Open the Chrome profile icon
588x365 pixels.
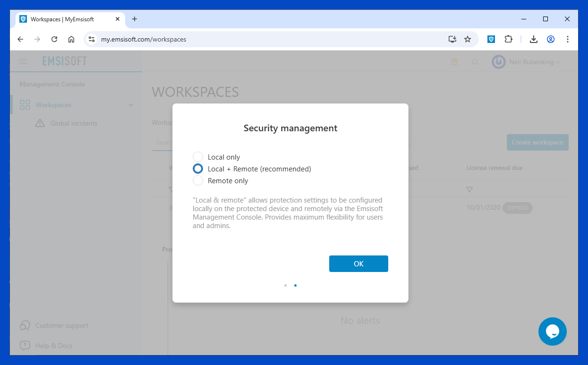551,39
